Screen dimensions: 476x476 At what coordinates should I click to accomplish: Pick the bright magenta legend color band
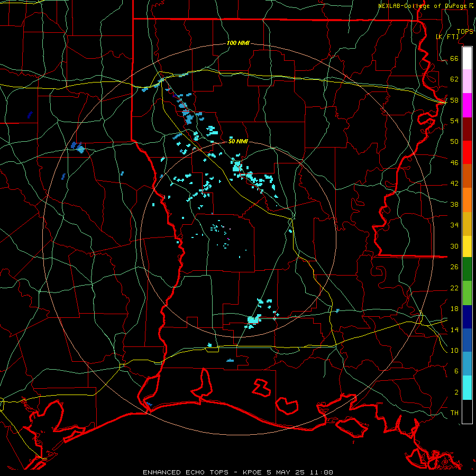click(467, 105)
